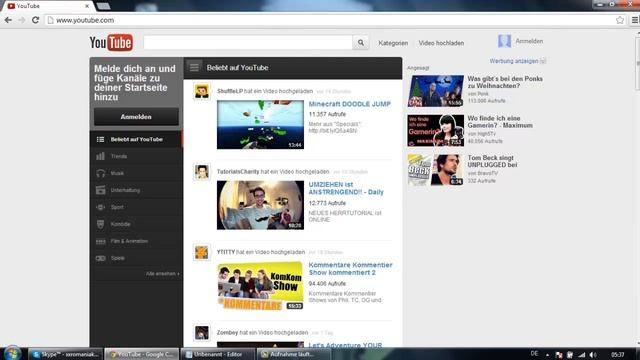
Task: Click the Sport sidebar icon
Action: tap(100, 207)
